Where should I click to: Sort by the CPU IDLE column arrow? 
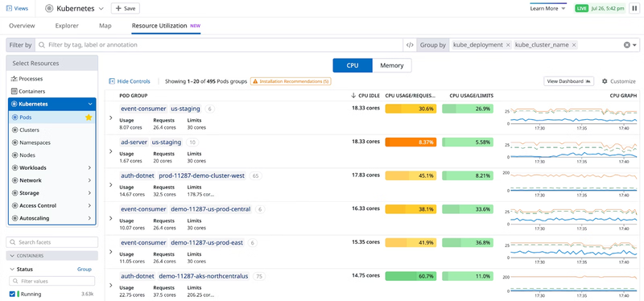(x=353, y=96)
